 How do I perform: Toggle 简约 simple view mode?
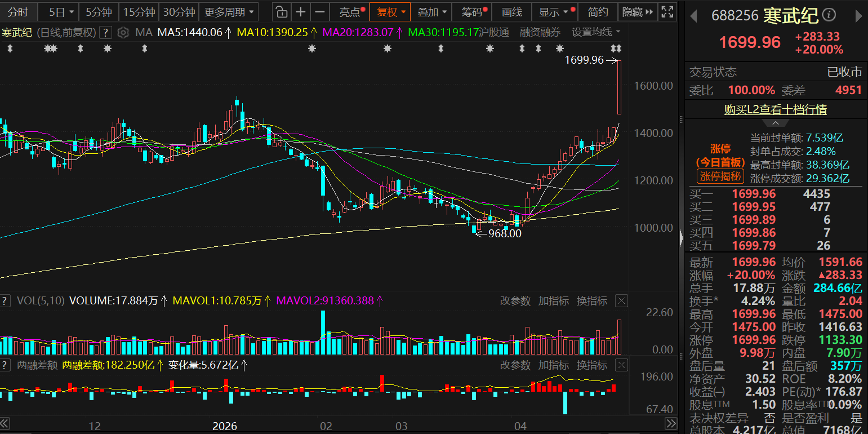pos(598,12)
